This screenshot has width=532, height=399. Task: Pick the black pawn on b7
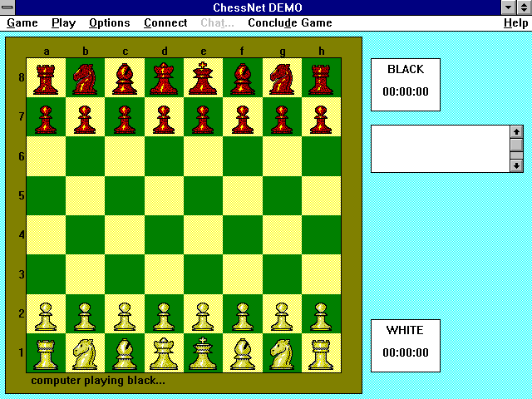coord(85,120)
